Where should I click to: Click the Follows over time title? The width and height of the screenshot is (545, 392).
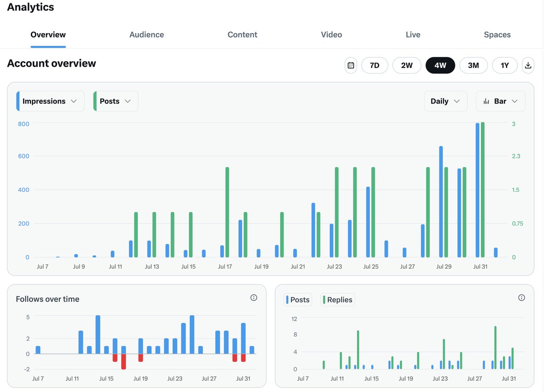click(x=48, y=299)
